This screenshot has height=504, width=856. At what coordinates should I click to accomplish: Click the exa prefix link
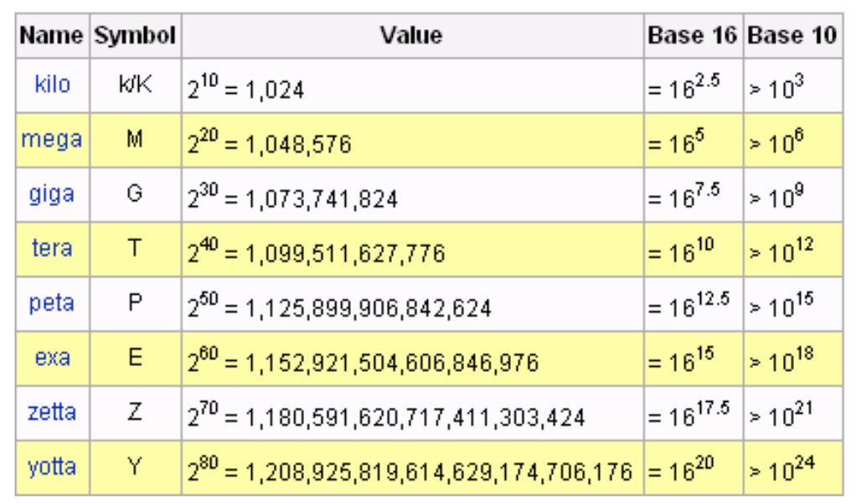click(52, 358)
